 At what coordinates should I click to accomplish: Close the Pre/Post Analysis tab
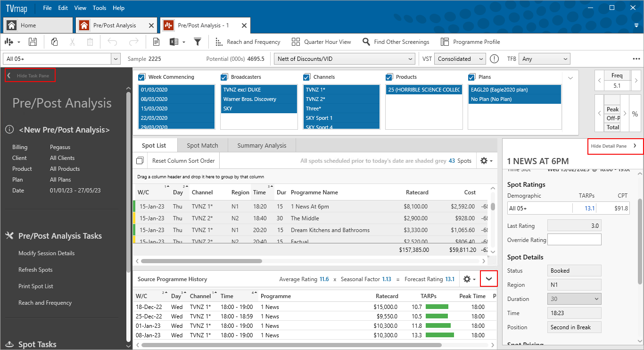(x=151, y=25)
